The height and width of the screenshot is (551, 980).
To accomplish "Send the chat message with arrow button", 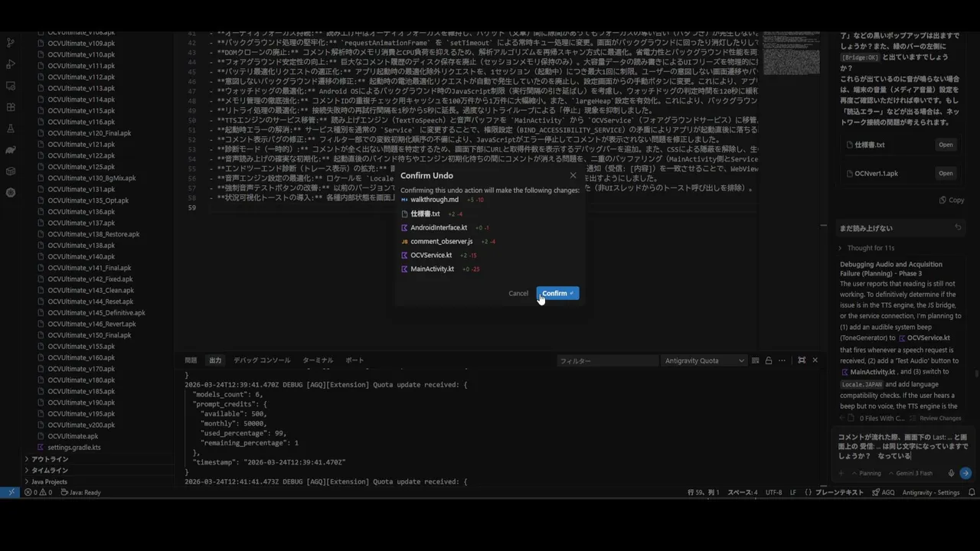I will pos(965,473).
